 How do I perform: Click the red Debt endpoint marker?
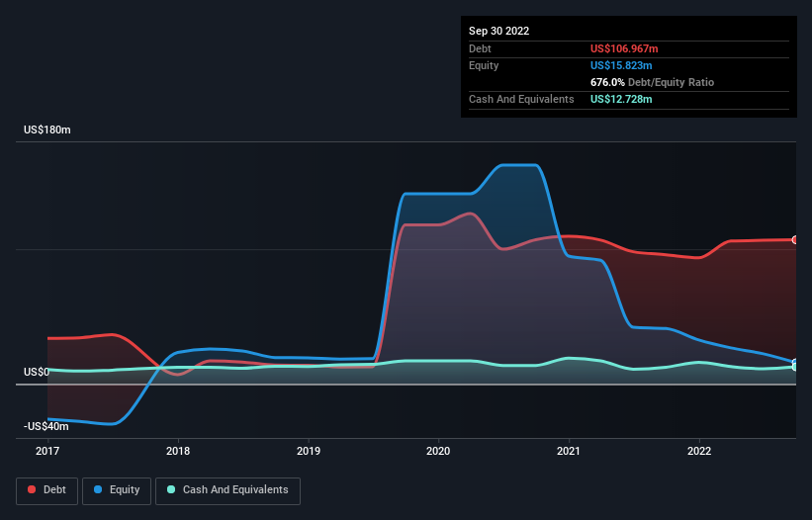click(x=795, y=240)
